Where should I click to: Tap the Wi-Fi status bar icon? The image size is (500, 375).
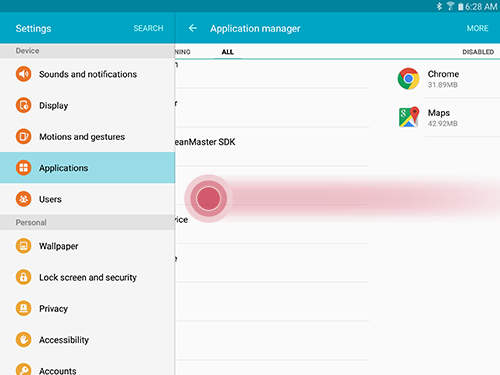click(450, 6)
